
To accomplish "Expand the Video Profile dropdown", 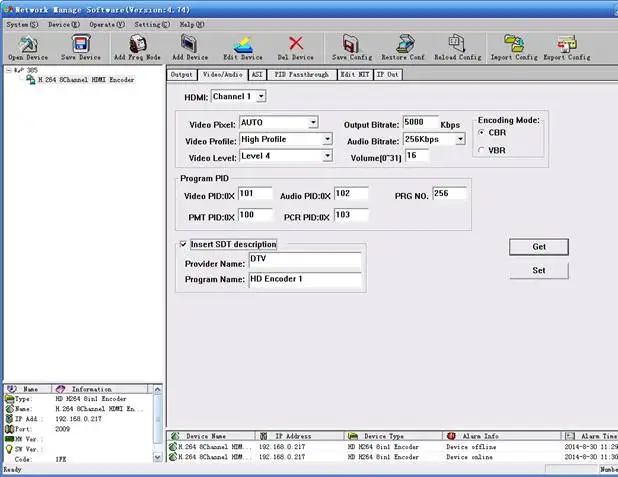I will coord(326,139).
